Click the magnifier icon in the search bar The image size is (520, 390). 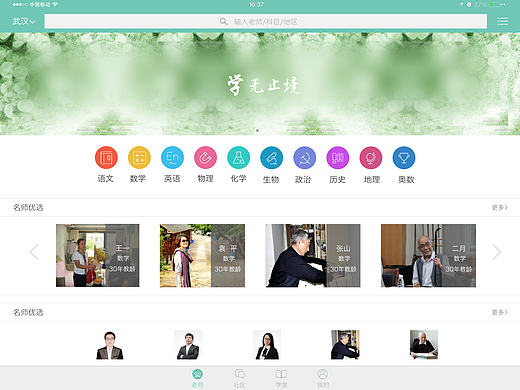coord(223,22)
